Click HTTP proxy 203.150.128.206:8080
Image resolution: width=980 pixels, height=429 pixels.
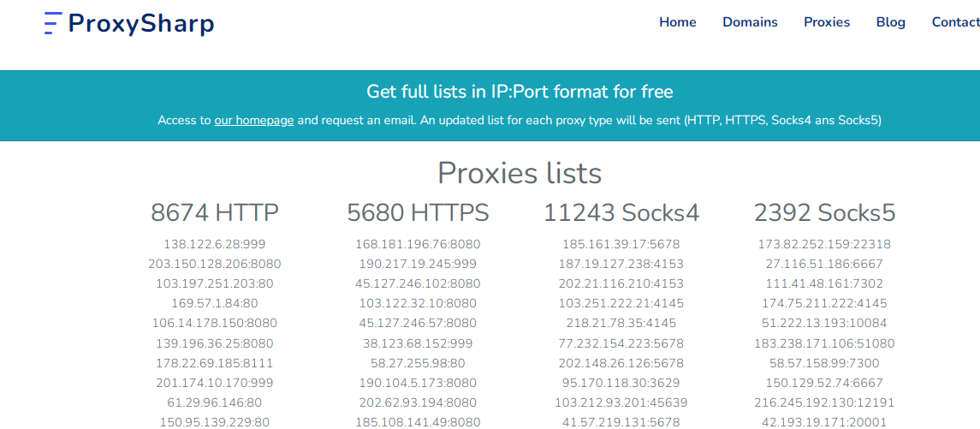pos(214,264)
